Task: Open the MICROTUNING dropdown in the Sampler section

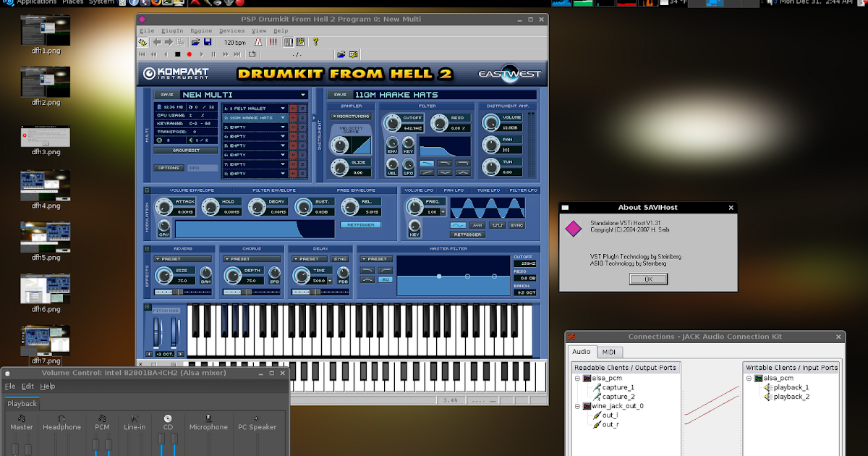Action: pyautogui.click(x=352, y=117)
